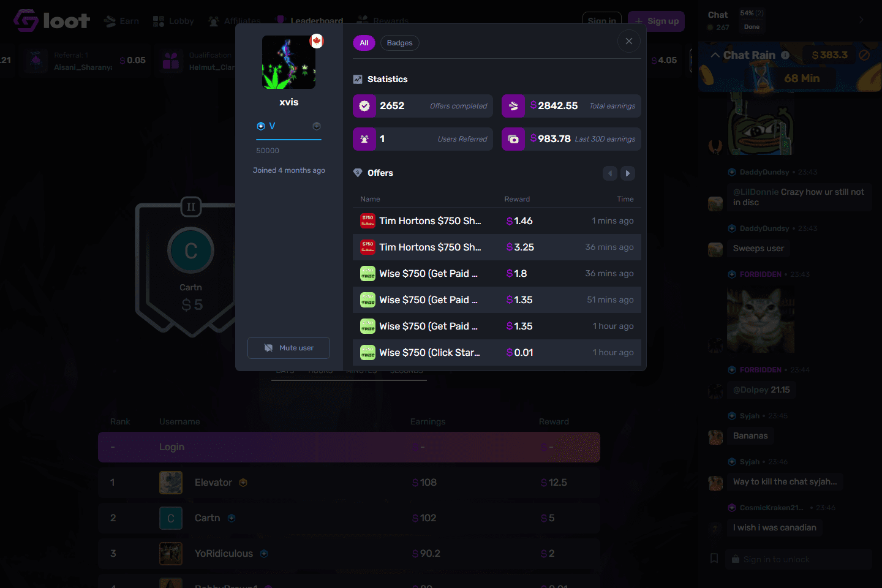Click the Offers diamond icon
The image size is (882, 588).
[358, 173]
